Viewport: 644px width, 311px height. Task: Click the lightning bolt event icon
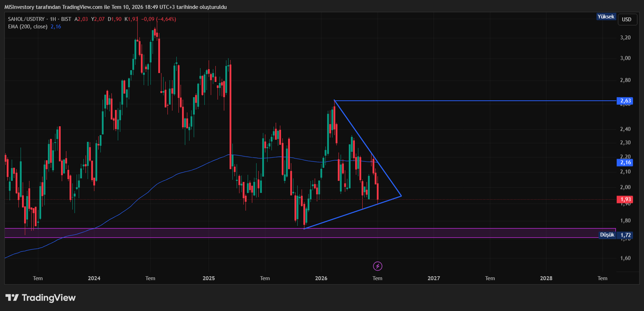[377, 266]
